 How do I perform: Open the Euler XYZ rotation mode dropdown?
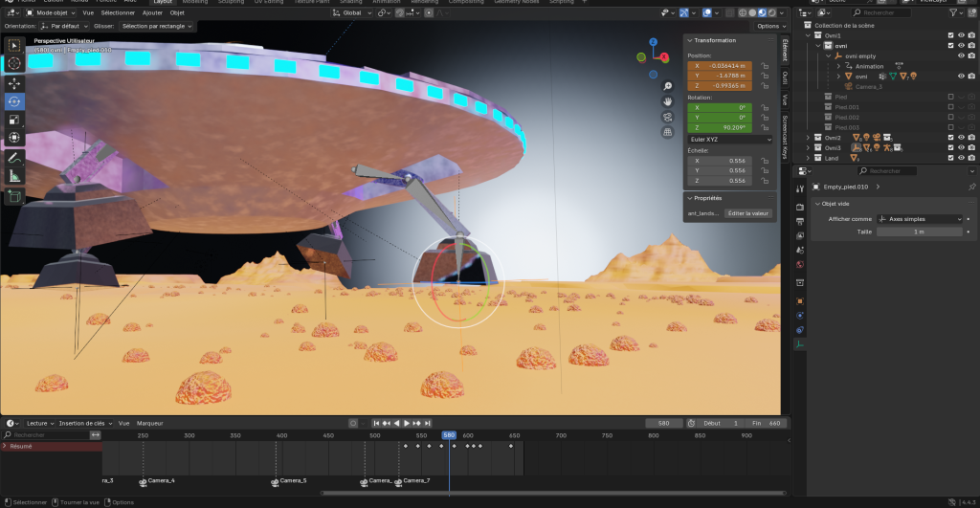click(x=729, y=139)
